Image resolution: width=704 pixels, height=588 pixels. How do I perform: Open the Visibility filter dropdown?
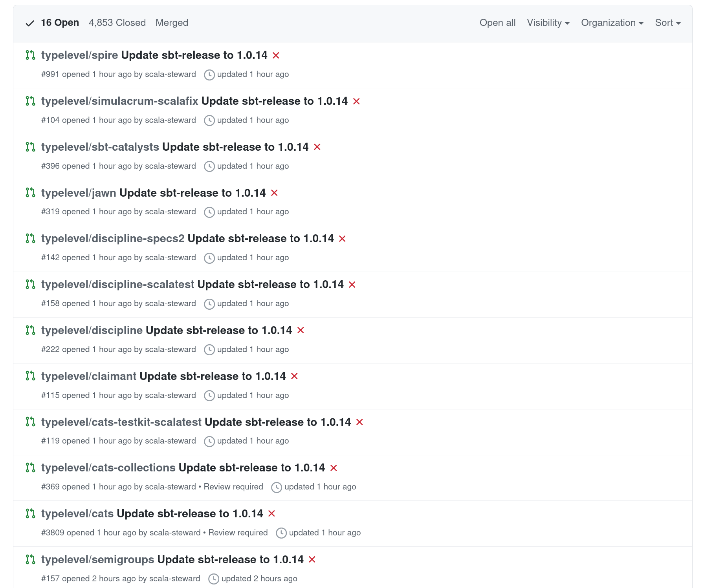click(548, 23)
